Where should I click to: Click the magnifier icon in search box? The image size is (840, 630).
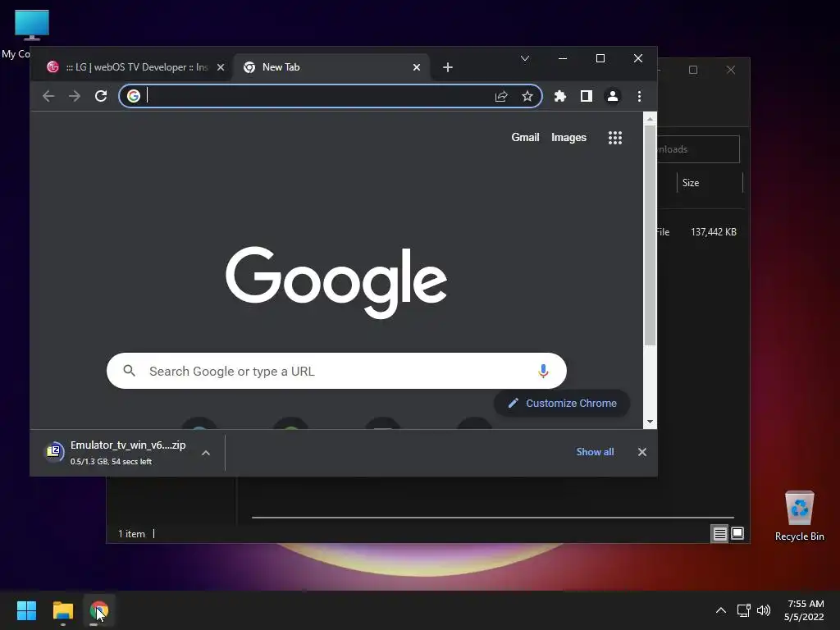(129, 371)
